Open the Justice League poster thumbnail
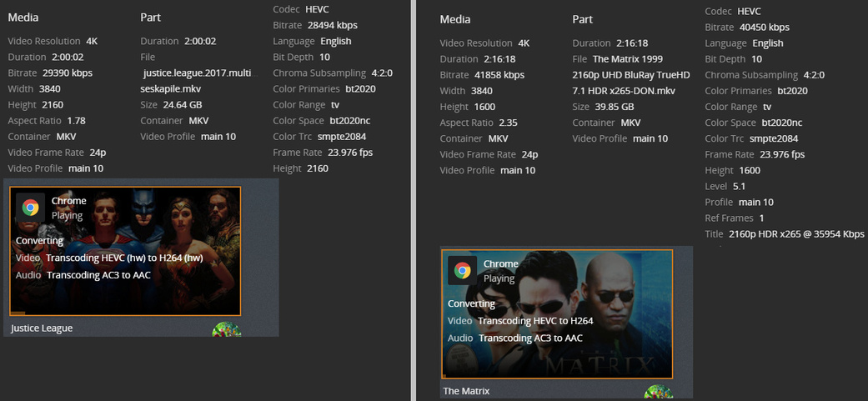 pyautogui.click(x=125, y=251)
